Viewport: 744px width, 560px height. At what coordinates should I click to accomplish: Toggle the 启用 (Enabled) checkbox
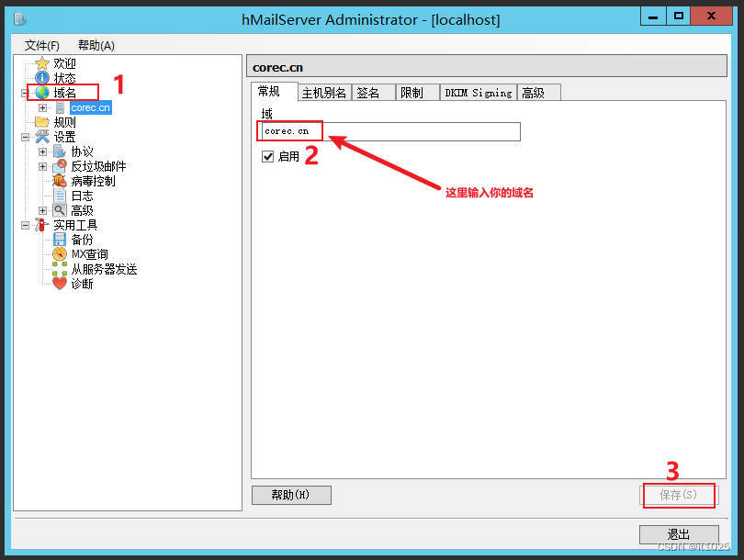point(267,156)
